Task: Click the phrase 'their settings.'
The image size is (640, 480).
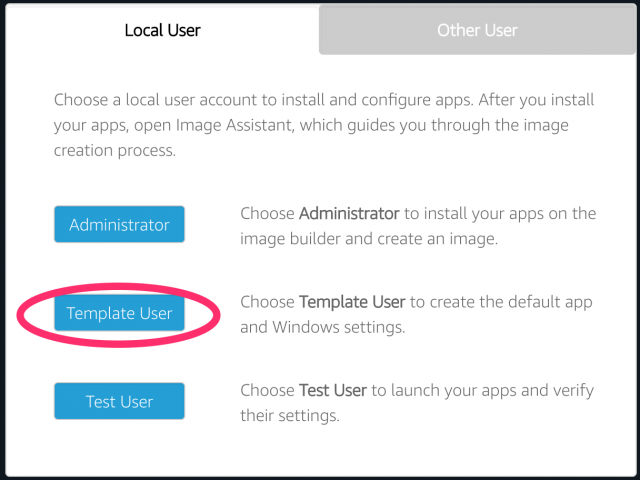Action: pyautogui.click(x=290, y=416)
